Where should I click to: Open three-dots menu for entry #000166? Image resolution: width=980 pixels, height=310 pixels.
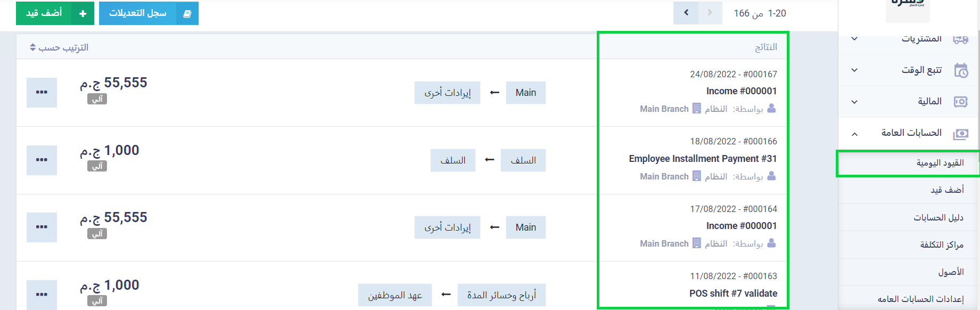click(42, 160)
